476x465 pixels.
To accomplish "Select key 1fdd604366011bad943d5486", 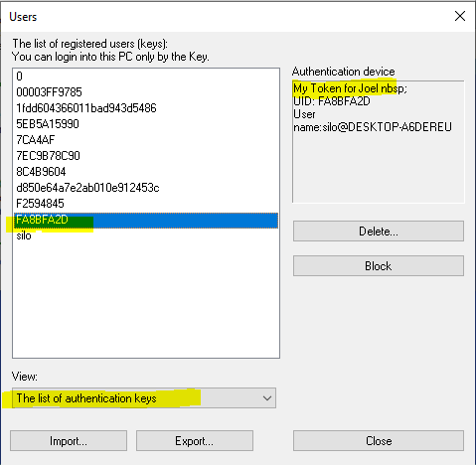I will [146, 108].
